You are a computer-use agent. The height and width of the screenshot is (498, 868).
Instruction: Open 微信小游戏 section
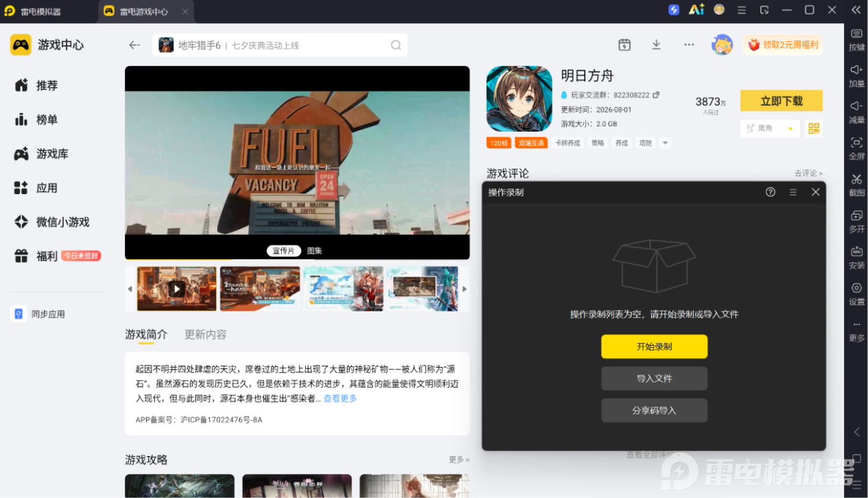click(62, 222)
